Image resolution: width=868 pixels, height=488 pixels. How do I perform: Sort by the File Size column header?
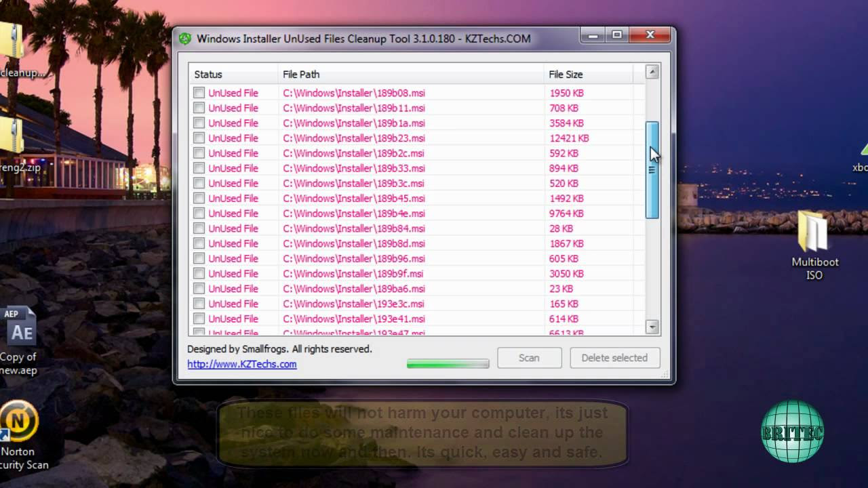coord(588,74)
